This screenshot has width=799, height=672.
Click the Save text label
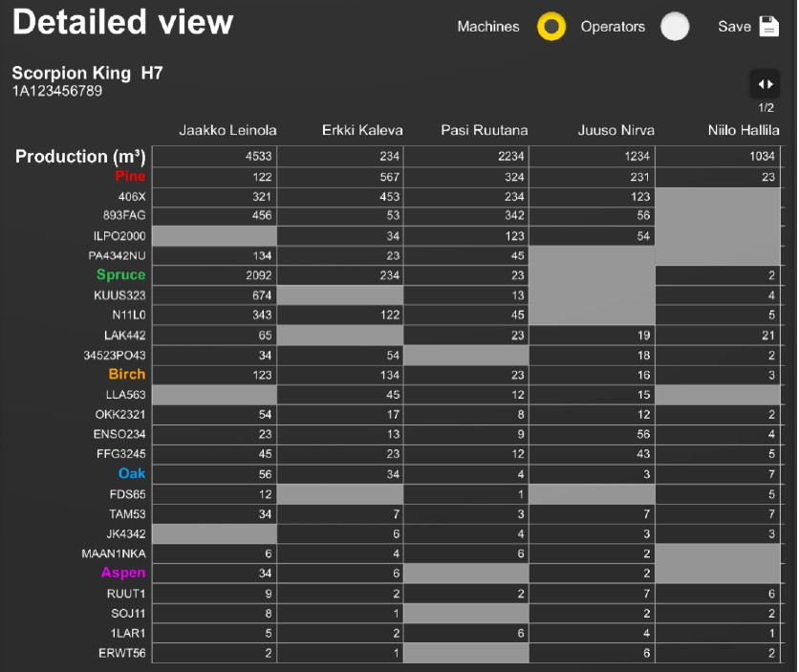click(734, 27)
